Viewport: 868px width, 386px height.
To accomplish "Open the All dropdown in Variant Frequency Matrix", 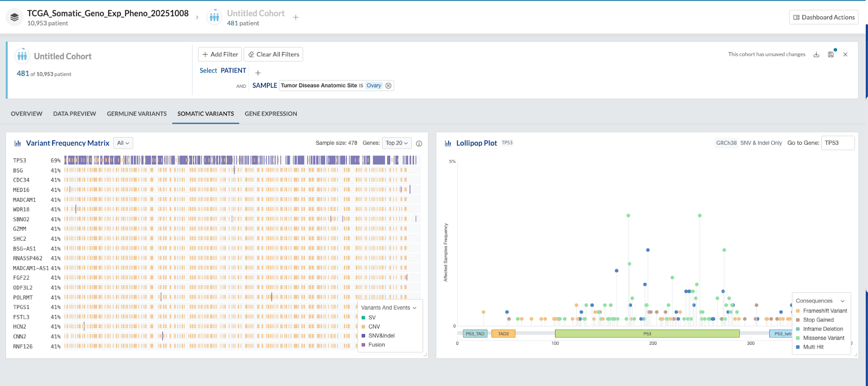I will (123, 143).
